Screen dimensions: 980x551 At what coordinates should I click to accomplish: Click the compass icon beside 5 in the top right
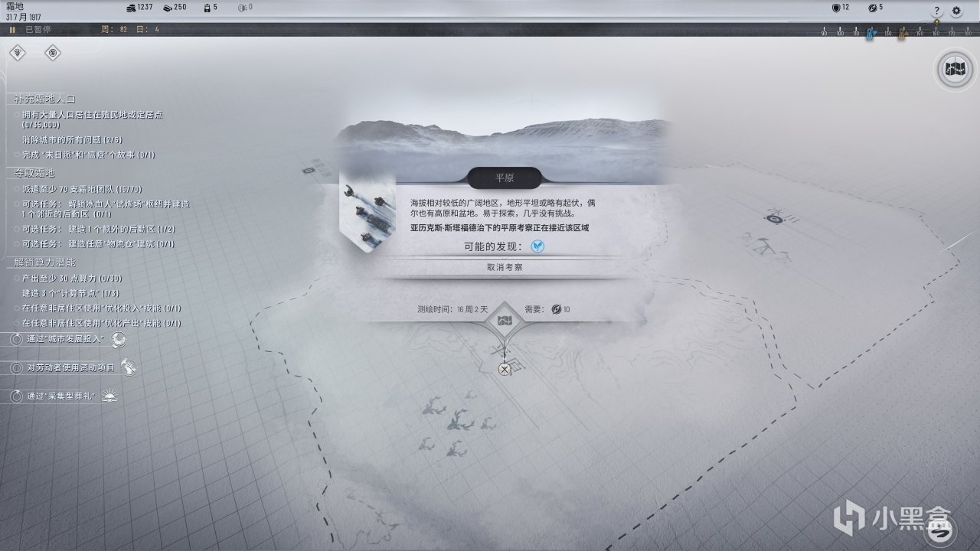(x=872, y=8)
